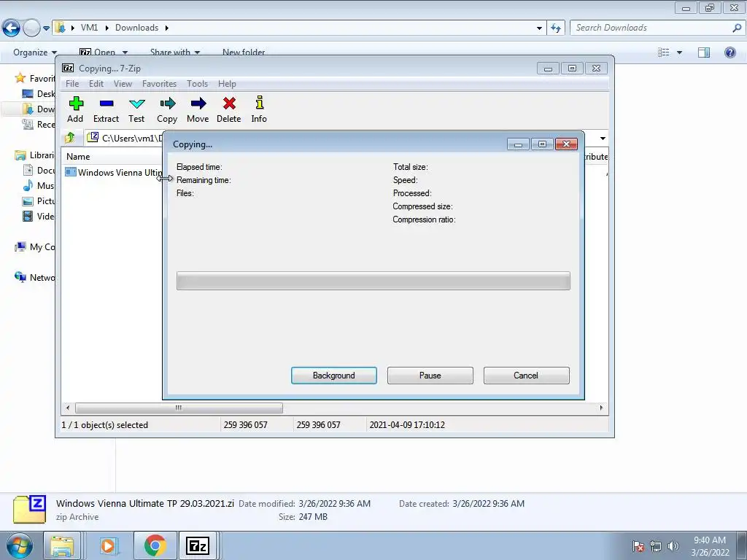Send the copy operation to Background
The height and width of the screenshot is (560, 747).
334,376
